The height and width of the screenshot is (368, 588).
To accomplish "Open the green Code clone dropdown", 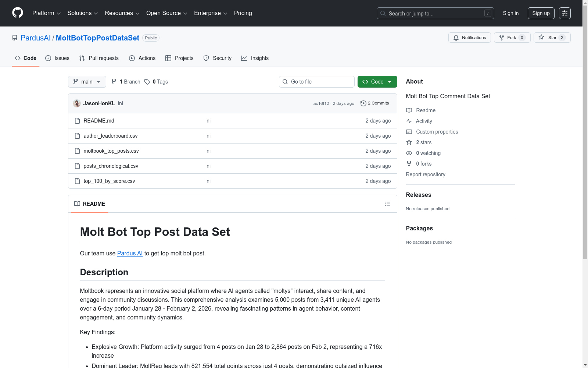I will point(377,82).
